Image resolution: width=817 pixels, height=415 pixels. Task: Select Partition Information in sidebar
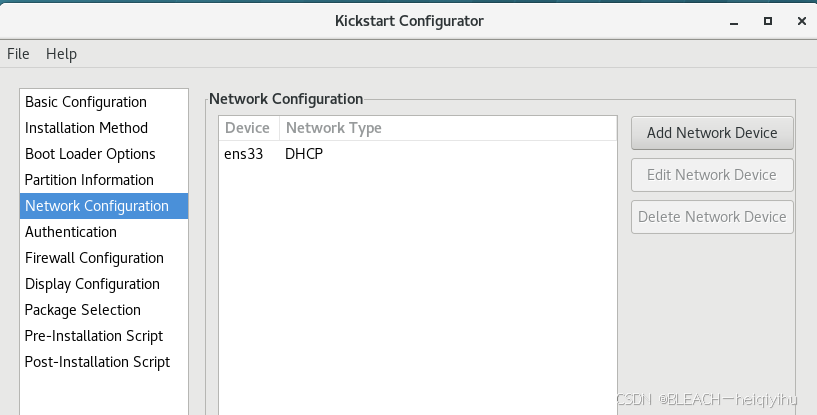[x=104, y=180]
